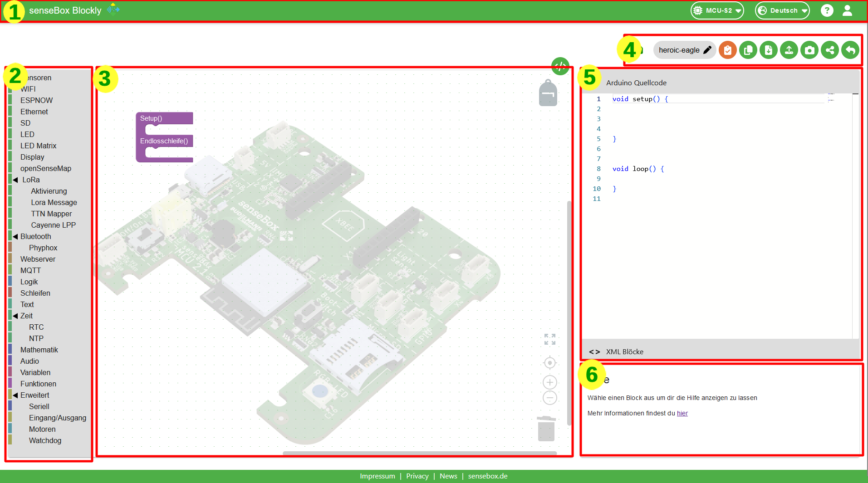Click the orange clipboard compile icon

pyautogui.click(x=727, y=50)
